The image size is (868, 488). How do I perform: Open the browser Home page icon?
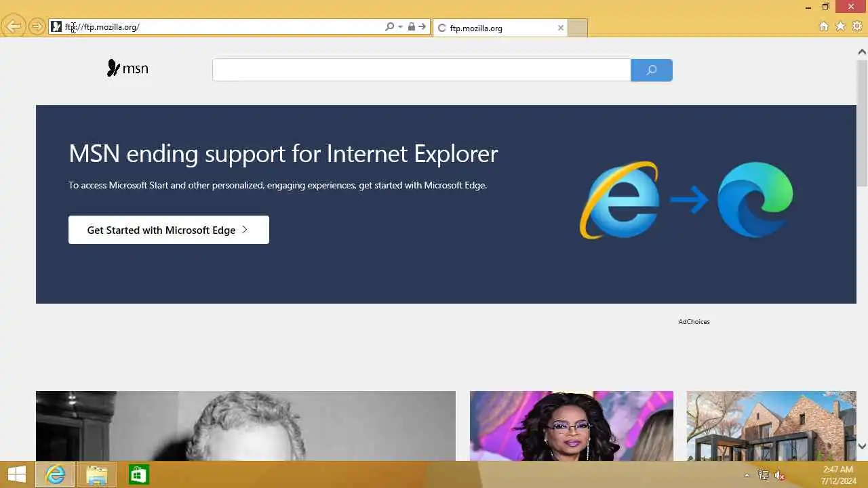824,26
